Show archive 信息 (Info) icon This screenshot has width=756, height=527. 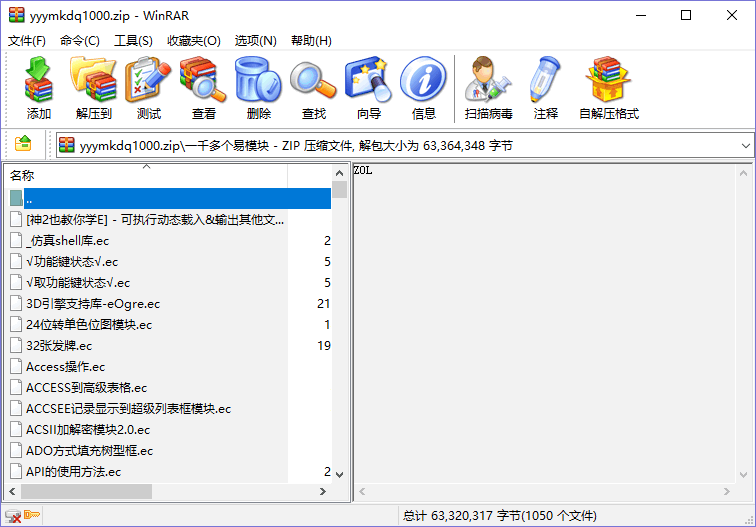[x=424, y=88]
